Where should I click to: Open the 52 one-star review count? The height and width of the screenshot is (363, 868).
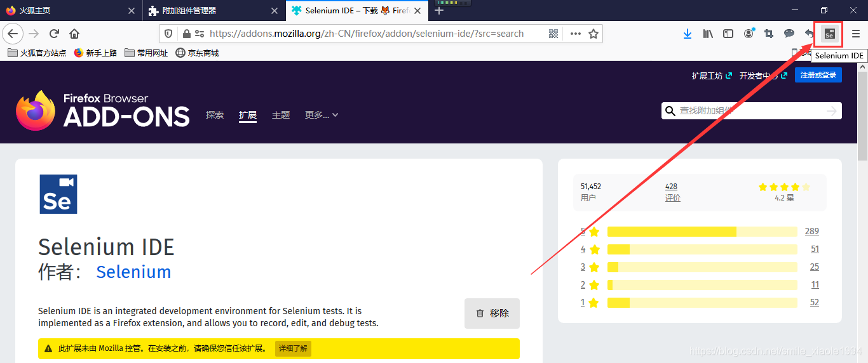pyautogui.click(x=815, y=303)
